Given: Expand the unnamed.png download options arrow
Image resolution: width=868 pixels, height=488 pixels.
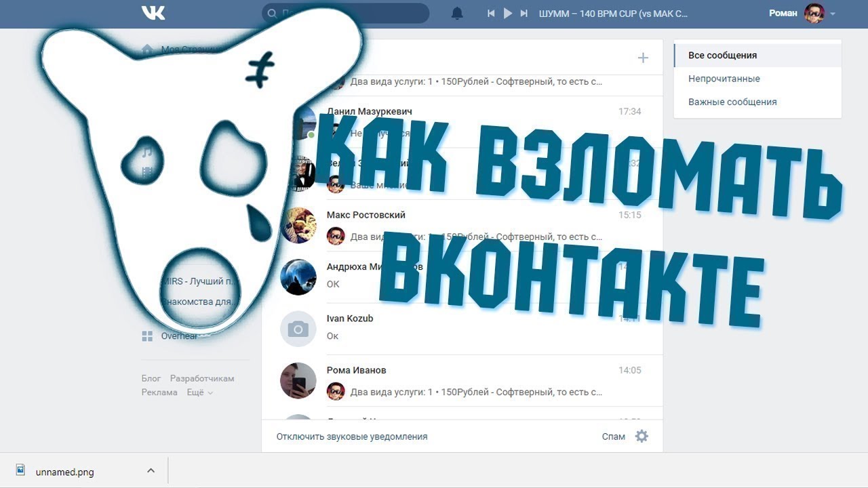Looking at the screenshot, I should tap(151, 470).
